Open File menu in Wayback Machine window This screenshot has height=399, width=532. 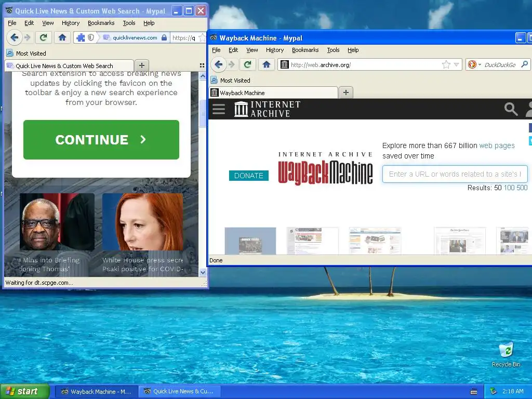(216, 50)
